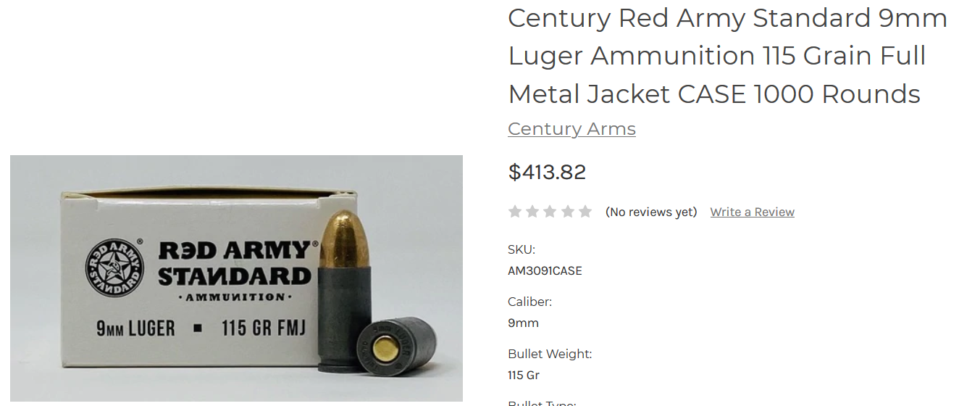Click the first review rating star
980x406 pixels.
(515, 212)
